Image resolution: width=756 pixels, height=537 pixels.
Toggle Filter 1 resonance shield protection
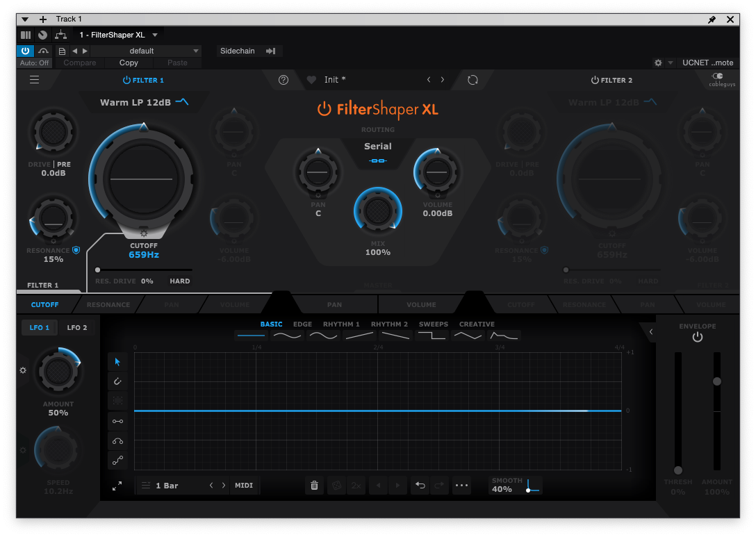76,249
